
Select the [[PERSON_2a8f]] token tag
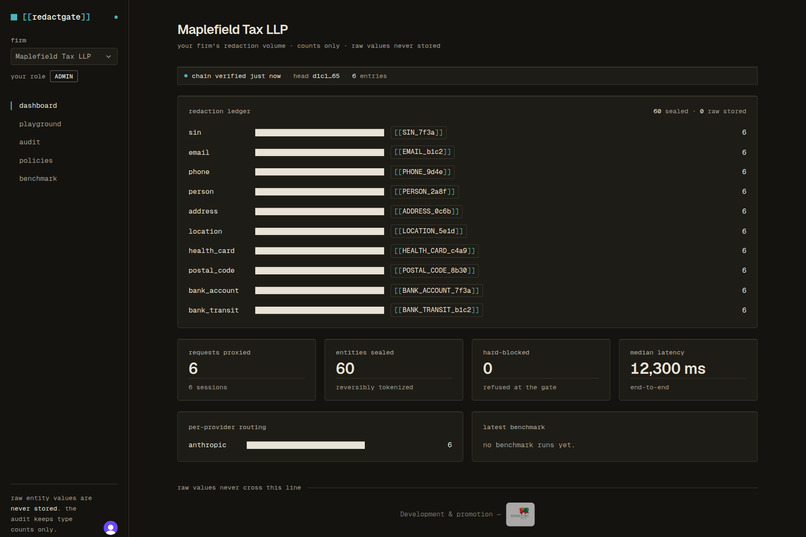pyautogui.click(x=425, y=192)
